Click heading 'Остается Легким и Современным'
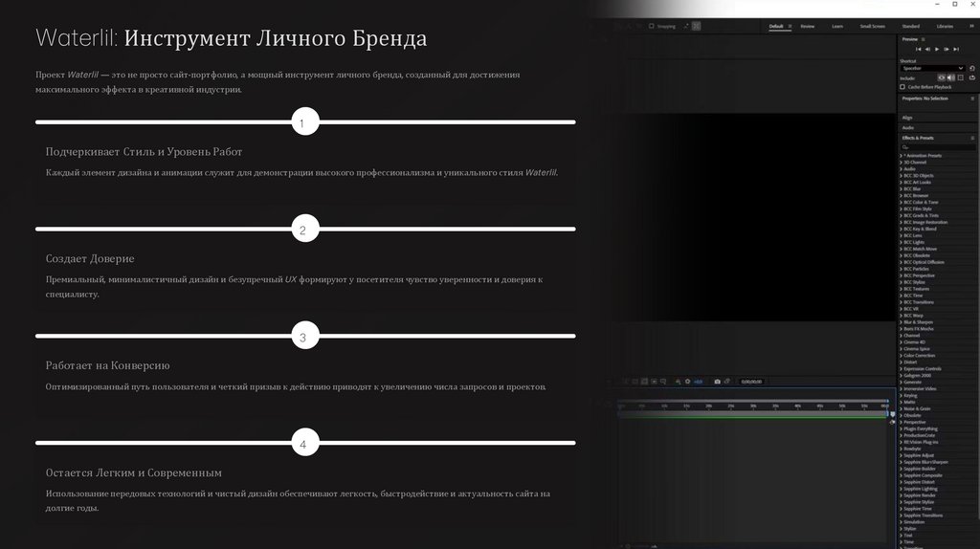The height and width of the screenshot is (549, 980). tap(134, 472)
